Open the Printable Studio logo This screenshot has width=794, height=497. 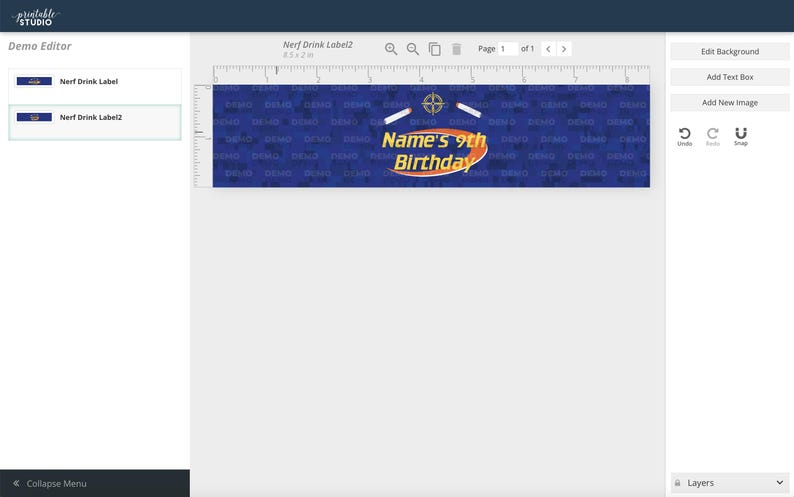35,17
